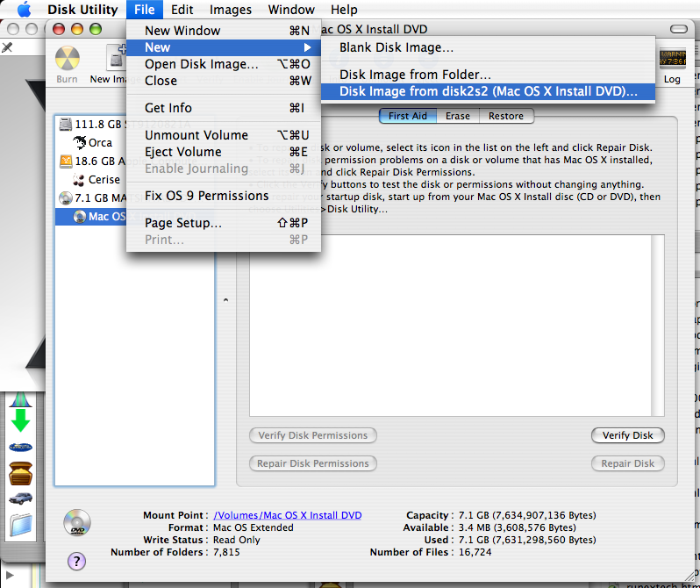
Task: Click the Verify Disk button
Action: point(628,435)
